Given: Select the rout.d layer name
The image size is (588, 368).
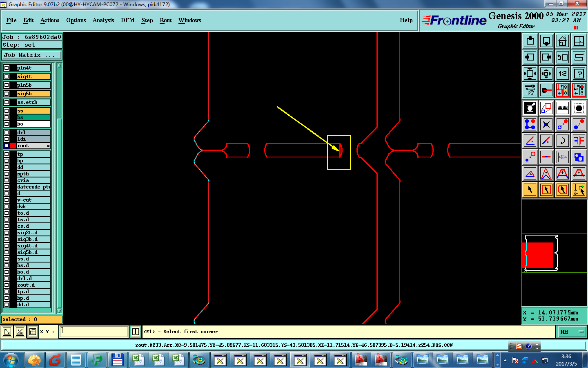Looking at the screenshot, I should tap(33, 285).
